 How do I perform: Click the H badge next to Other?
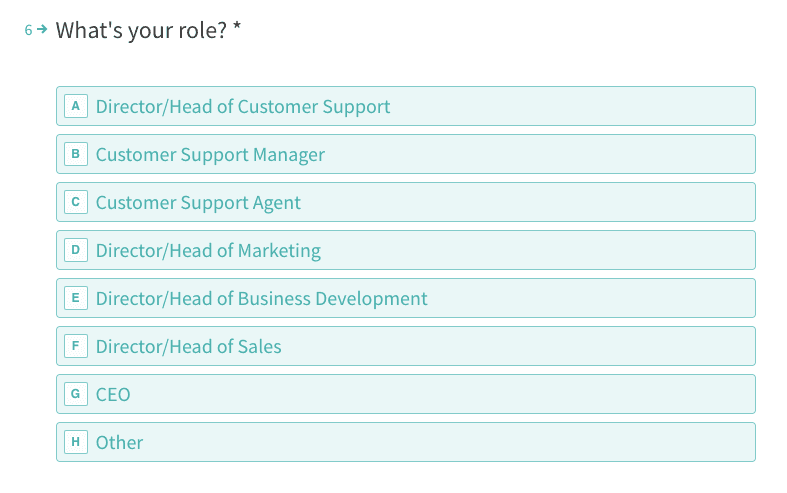pos(76,442)
